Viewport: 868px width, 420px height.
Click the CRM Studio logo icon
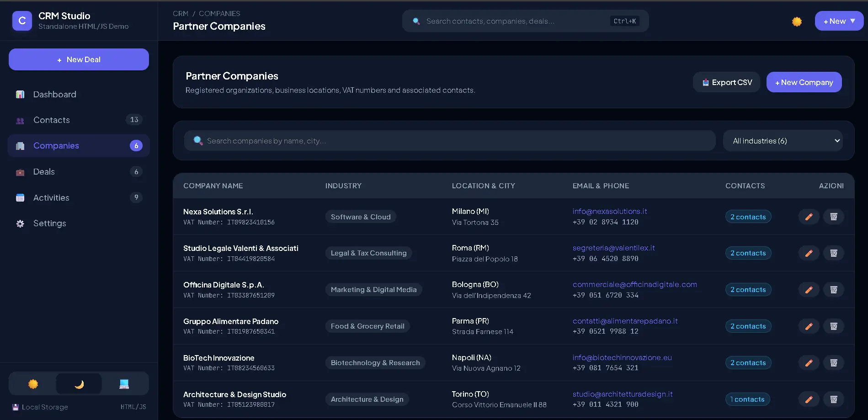(22, 21)
